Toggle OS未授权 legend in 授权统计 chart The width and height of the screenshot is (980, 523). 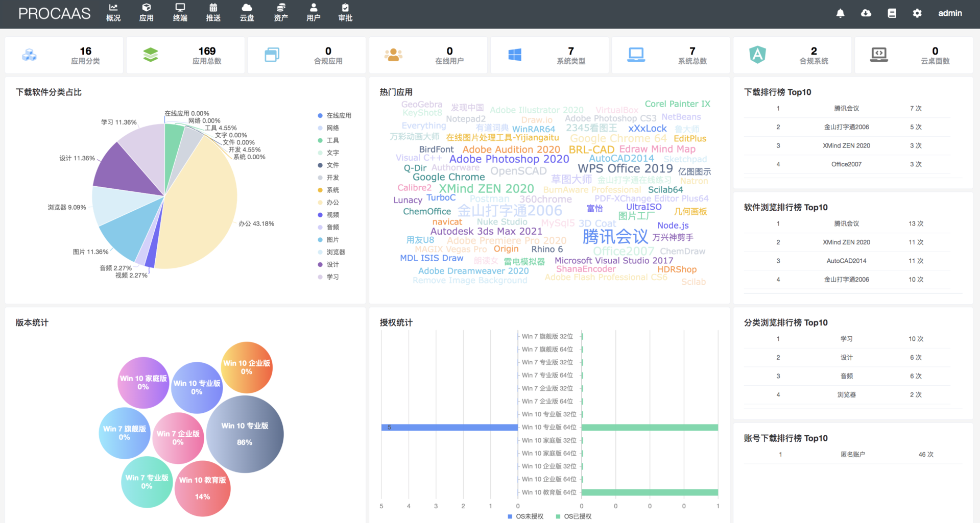(525, 516)
